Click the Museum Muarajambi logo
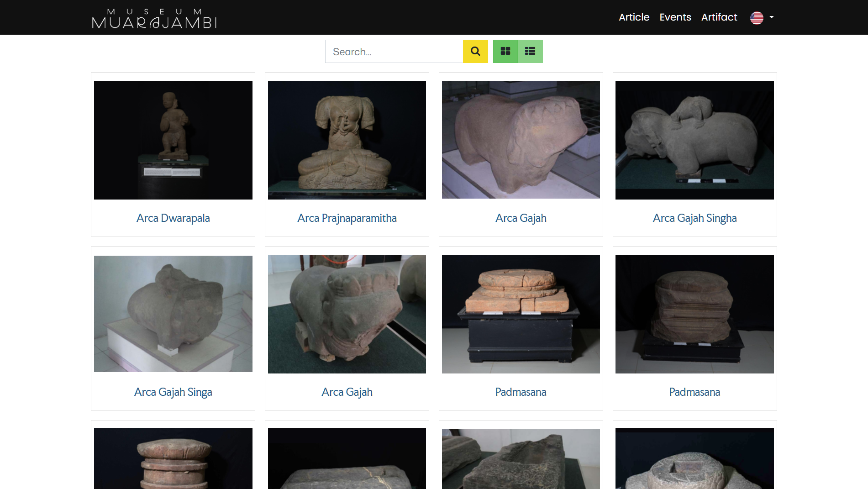Screen dimensions: 868x489 pyautogui.click(x=154, y=18)
